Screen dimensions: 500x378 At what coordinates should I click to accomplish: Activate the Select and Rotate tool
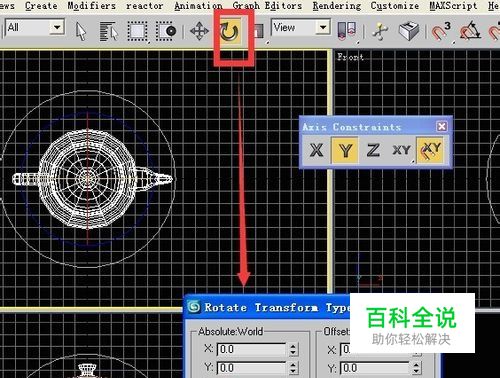click(230, 31)
